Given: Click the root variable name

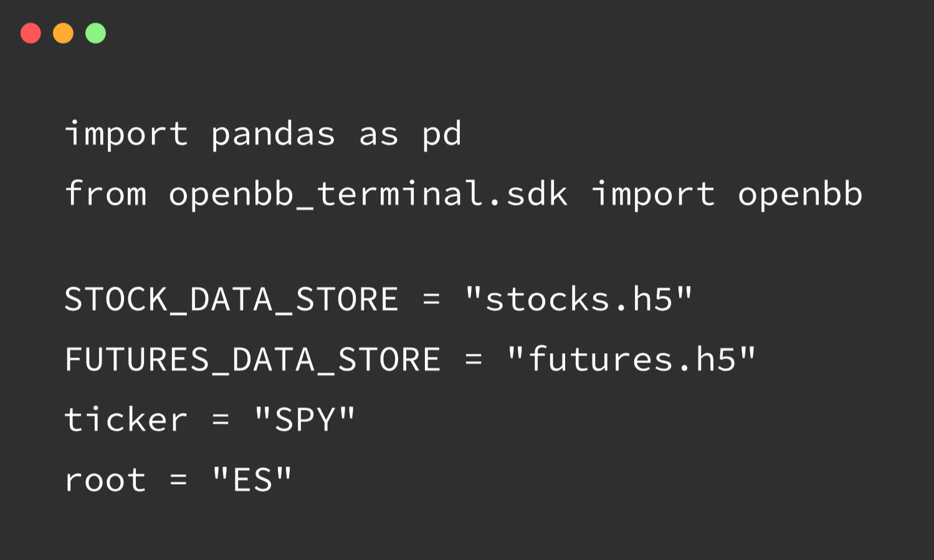Looking at the screenshot, I should [x=105, y=480].
